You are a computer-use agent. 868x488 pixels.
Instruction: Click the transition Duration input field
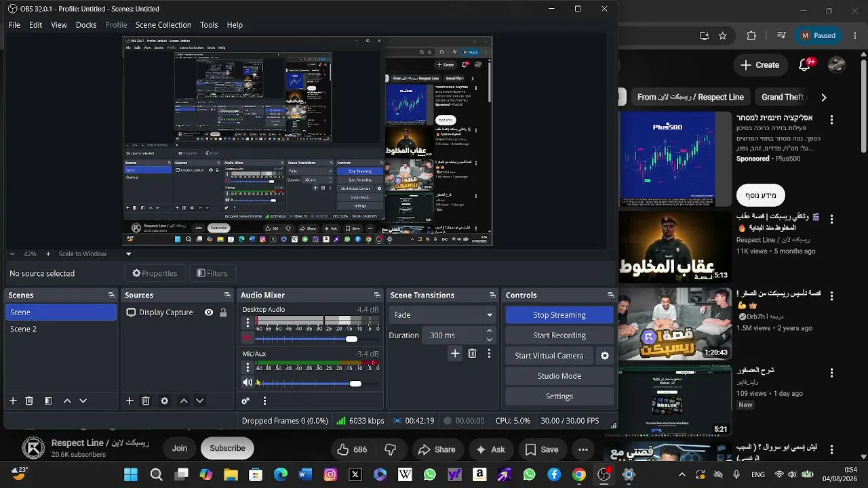(452, 335)
